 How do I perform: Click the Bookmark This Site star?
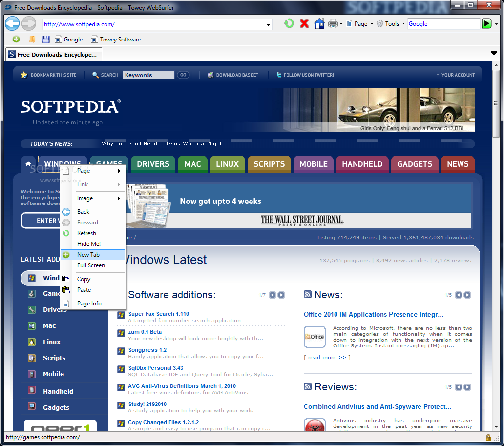click(x=24, y=75)
